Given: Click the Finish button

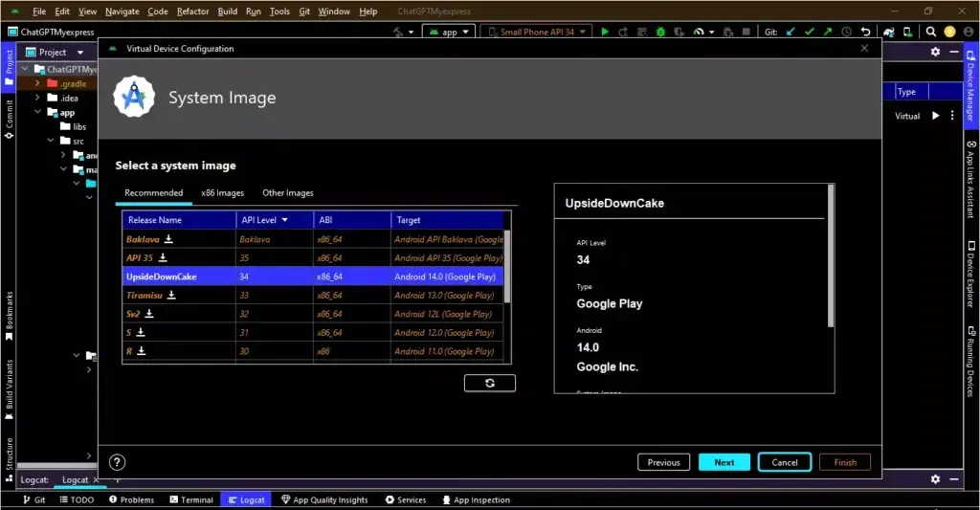Looking at the screenshot, I should tap(845, 462).
